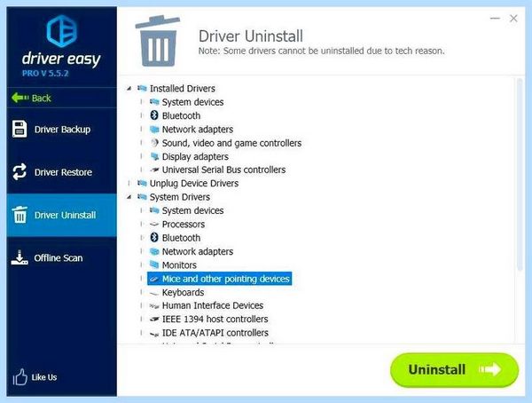Expand the Unplug Device Drivers node

point(129,183)
